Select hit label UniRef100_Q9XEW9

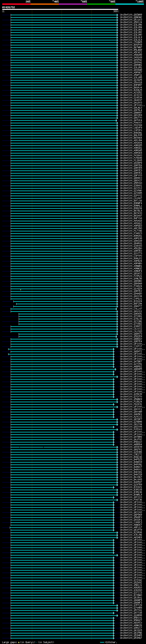[131, 70]
